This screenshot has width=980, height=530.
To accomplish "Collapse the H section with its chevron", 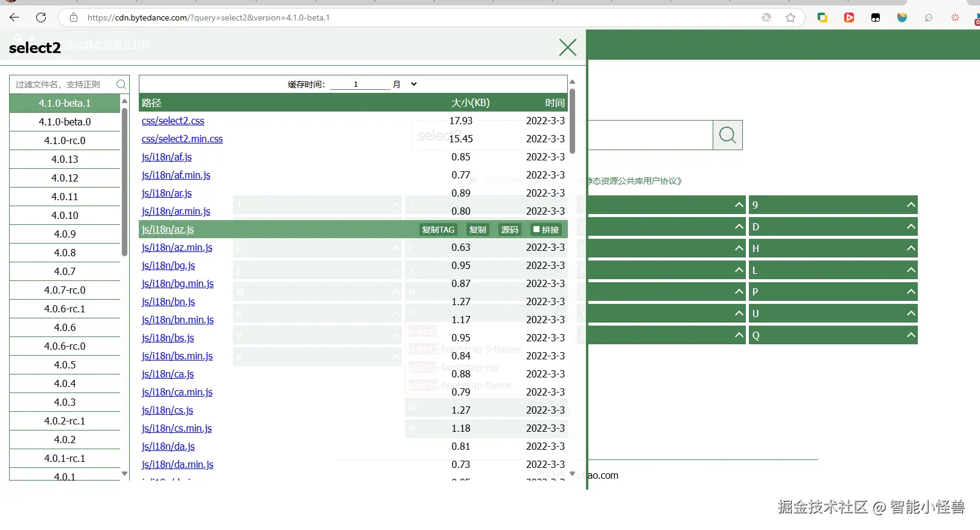I will tap(911, 248).
